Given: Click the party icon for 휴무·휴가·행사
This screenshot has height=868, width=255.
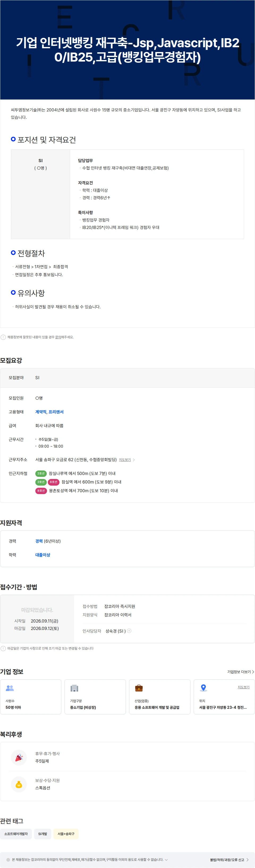Looking at the screenshot, I should pos(19,758).
